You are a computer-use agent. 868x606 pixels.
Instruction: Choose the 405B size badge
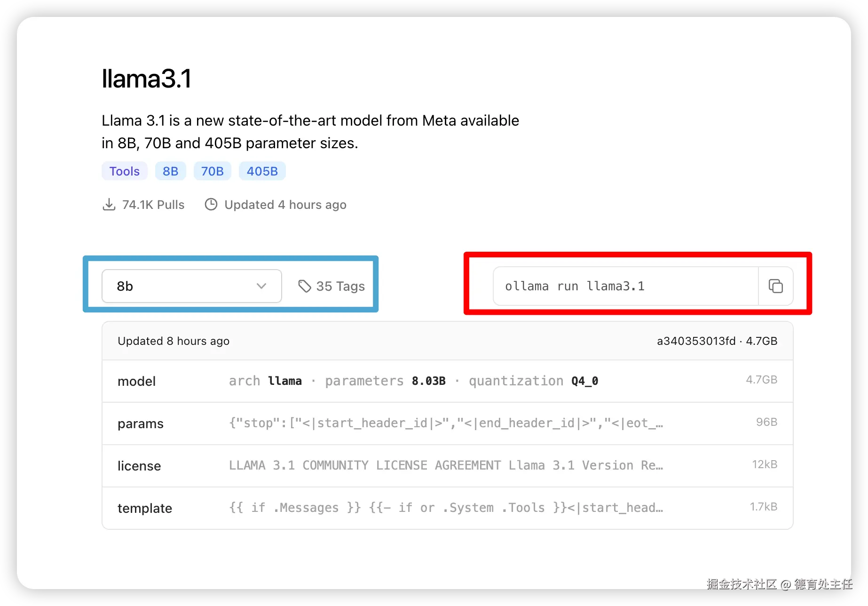[262, 171]
